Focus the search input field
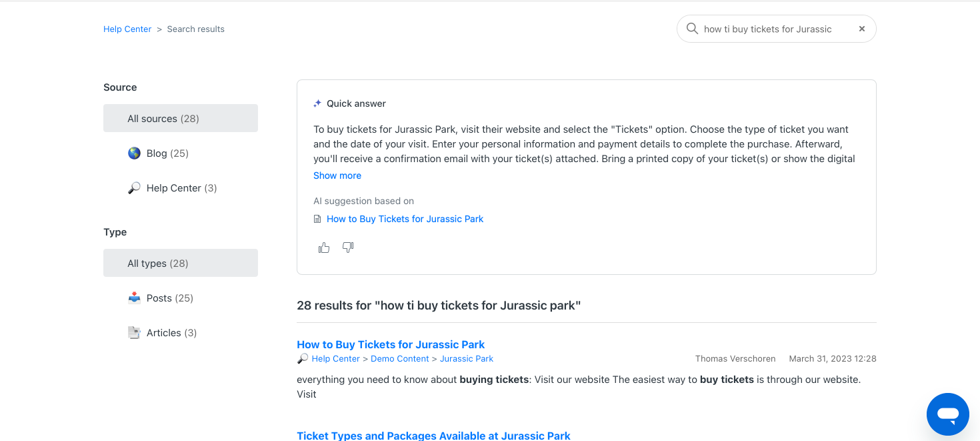 tap(776, 29)
